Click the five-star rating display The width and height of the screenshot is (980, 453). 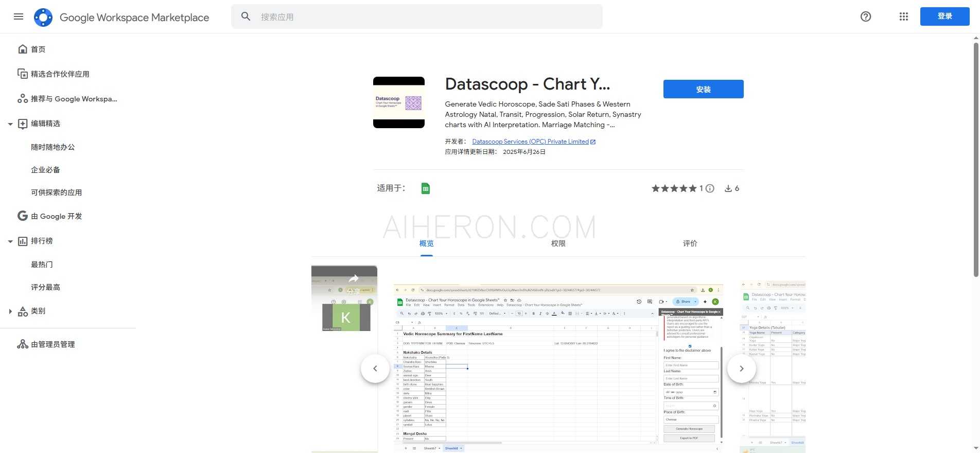[x=674, y=188]
